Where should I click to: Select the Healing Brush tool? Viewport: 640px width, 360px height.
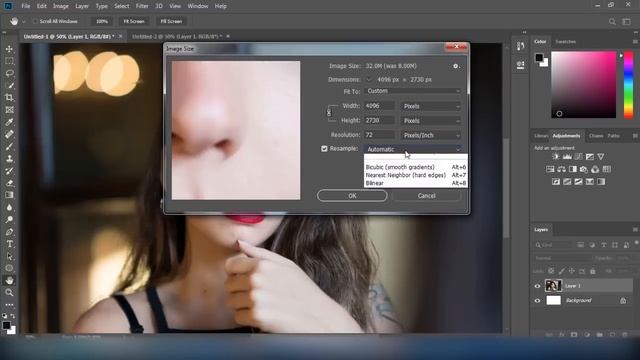9,134
